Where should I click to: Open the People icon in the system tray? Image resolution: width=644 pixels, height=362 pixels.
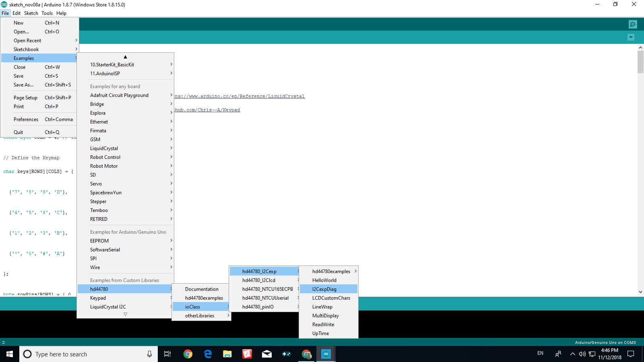pyautogui.click(x=558, y=354)
